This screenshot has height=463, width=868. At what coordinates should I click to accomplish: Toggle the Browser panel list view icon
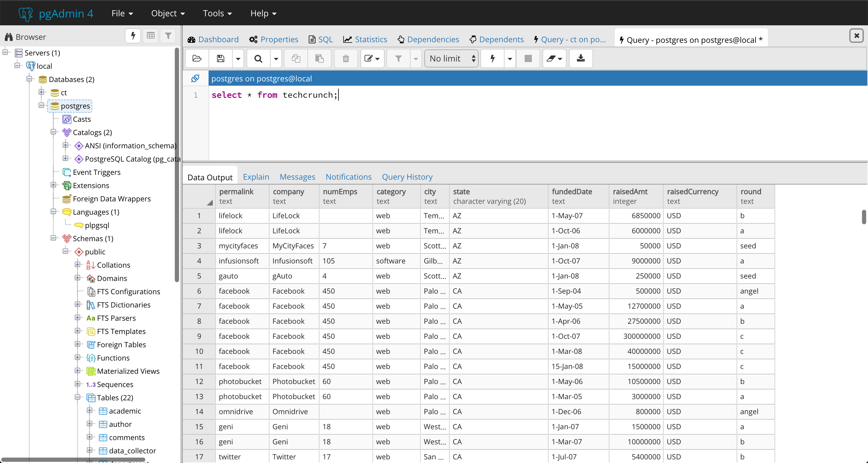[150, 36]
